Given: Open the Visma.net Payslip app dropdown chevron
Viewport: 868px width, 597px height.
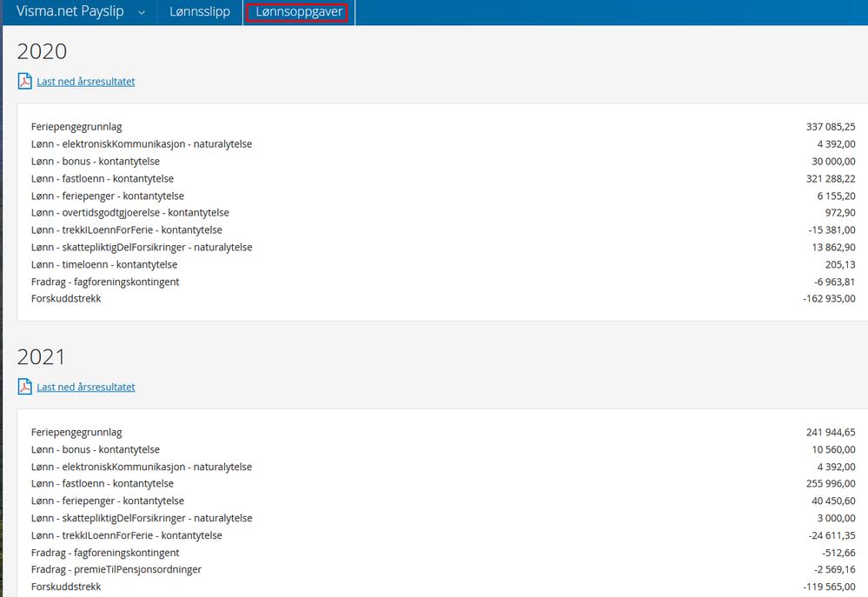Looking at the screenshot, I should click(142, 13).
